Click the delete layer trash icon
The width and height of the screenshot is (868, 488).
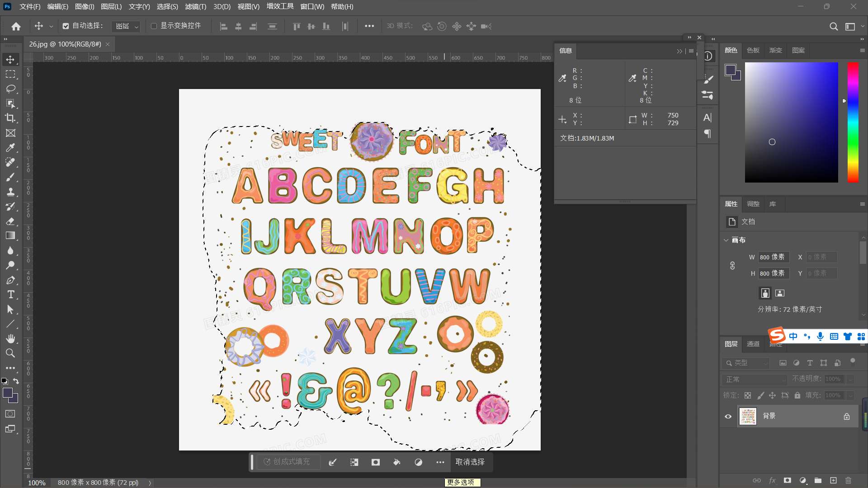[x=849, y=480]
